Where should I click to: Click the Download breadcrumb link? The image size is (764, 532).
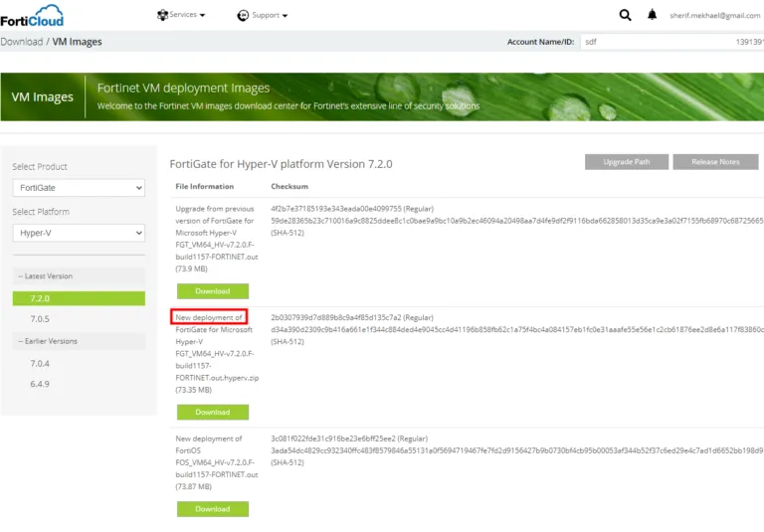coord(22,42)
